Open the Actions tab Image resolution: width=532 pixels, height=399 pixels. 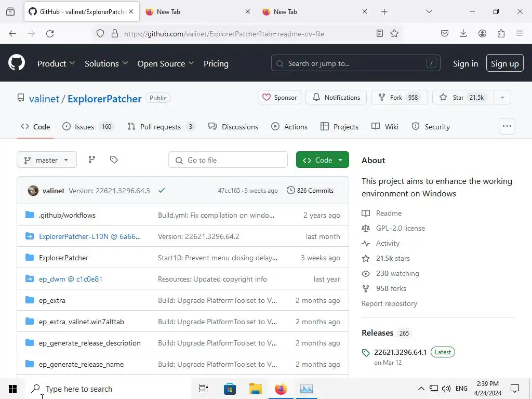(289, 127)
